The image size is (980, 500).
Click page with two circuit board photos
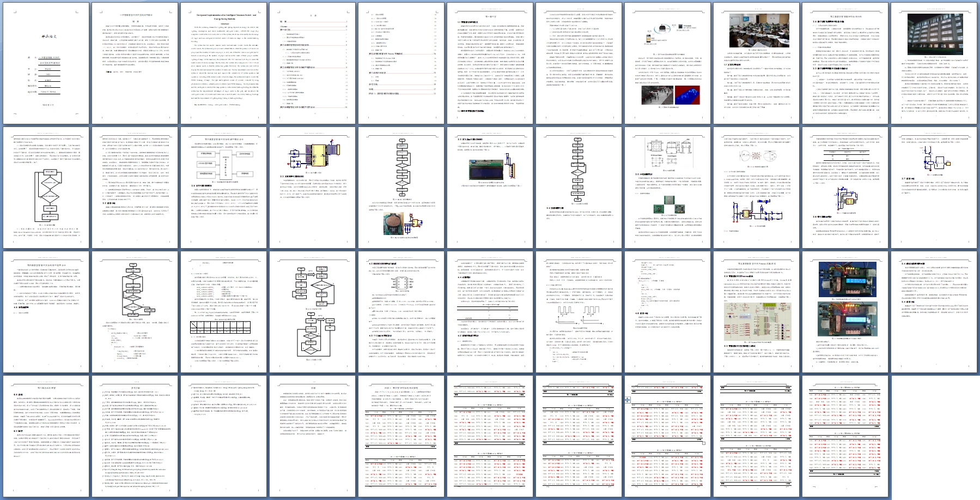(845, 311)
